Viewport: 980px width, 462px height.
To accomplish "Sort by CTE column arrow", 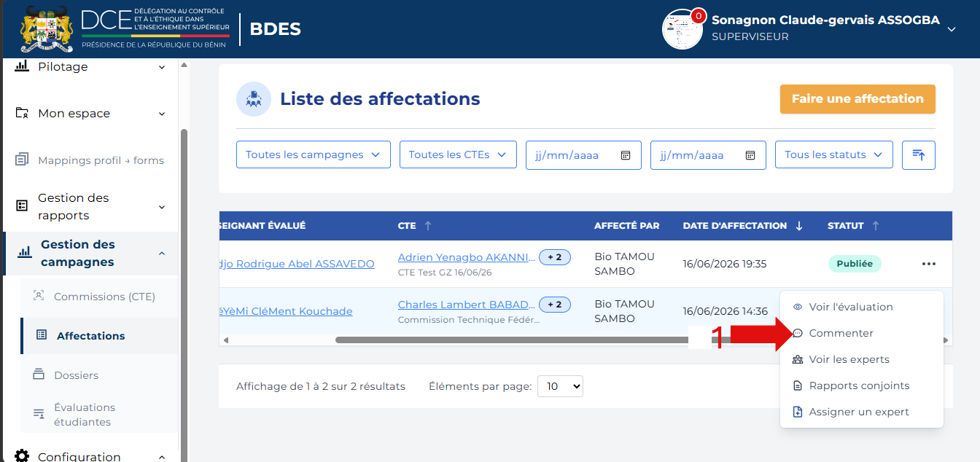I will pyautogui.click(x=428, y=226).
